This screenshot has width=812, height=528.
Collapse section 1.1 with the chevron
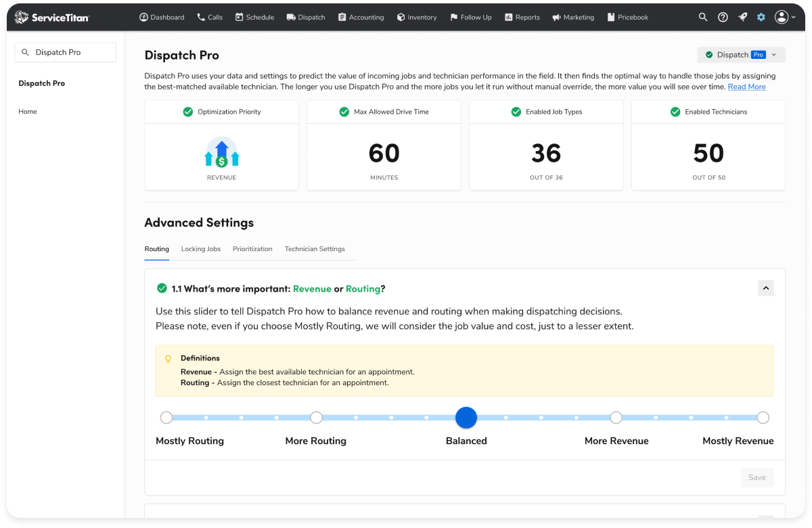tap(766, 288)
